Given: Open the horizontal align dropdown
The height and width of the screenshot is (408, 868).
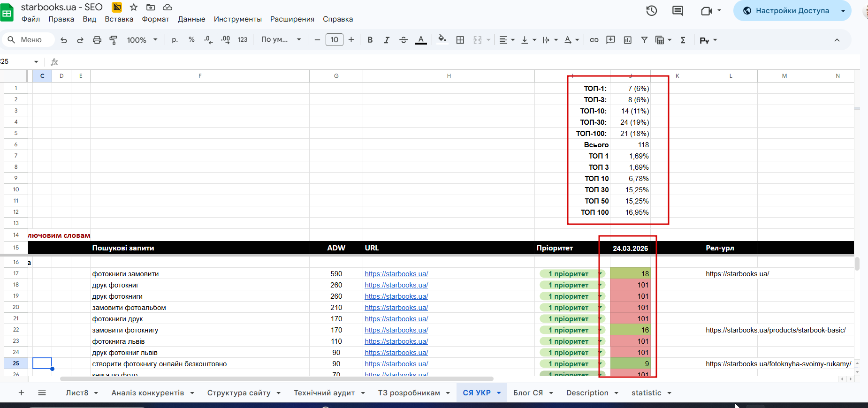Looking at the screenshot, I should click(x=507, y=40).
